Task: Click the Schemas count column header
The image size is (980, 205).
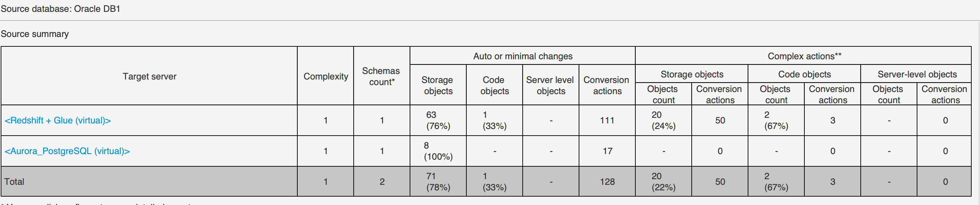Action: [x=381, y=76]
